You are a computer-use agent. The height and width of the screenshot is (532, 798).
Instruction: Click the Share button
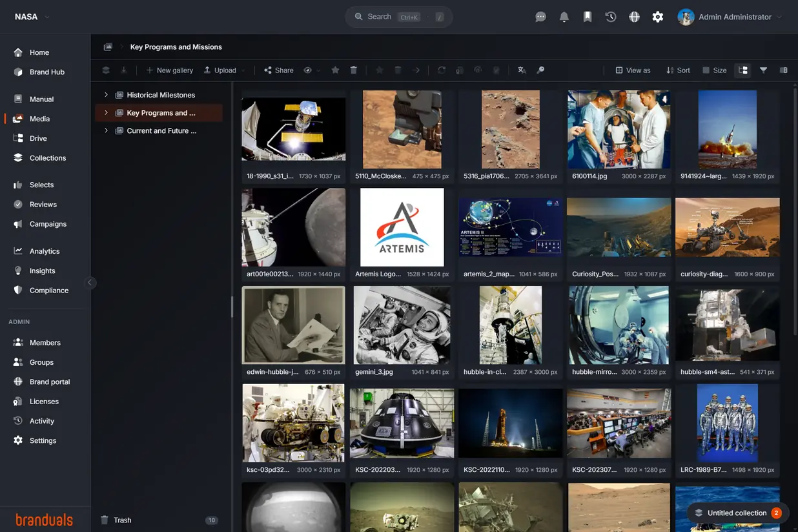278,70
